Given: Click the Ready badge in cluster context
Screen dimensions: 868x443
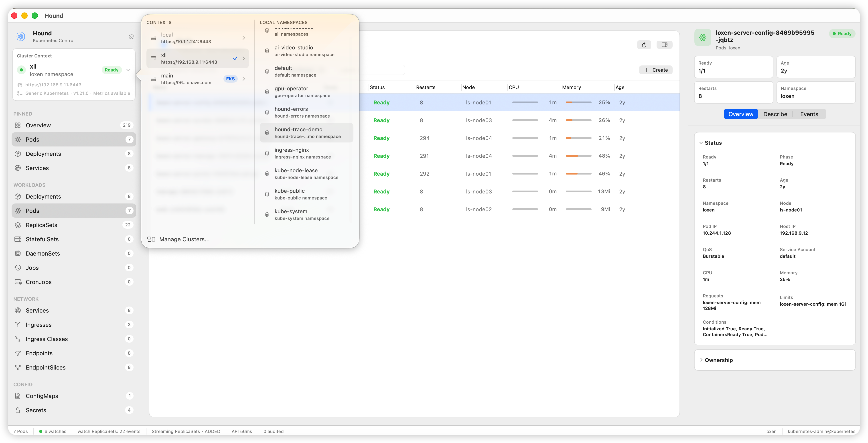Looking at the screenshot, I should 112,70.
